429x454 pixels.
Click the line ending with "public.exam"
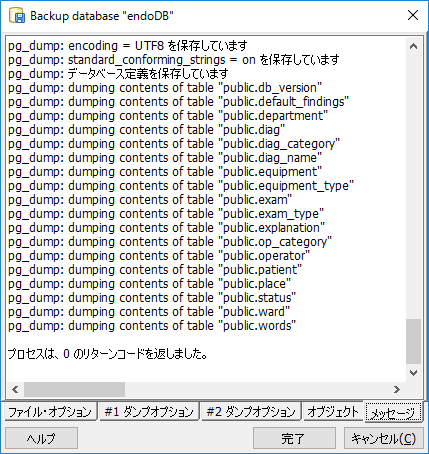[150, 200]
